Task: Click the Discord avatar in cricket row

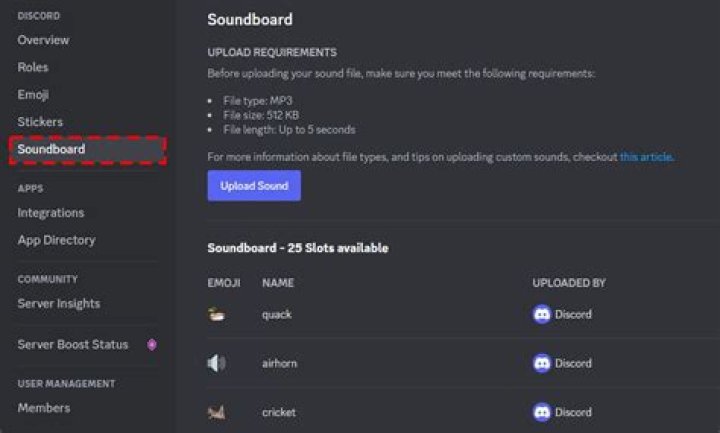Action: coord(542,412)
